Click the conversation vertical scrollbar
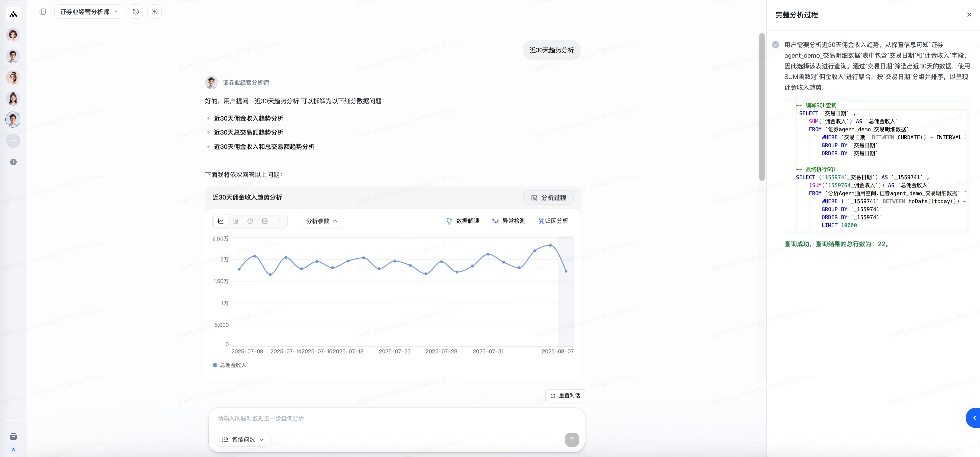This screenshot has width=980, height=457. coord(762,107)
